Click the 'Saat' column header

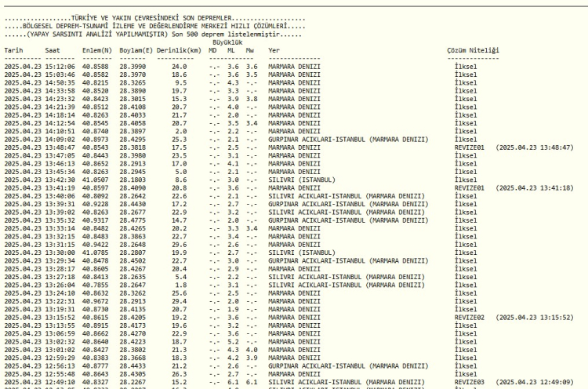click(53, 49)
